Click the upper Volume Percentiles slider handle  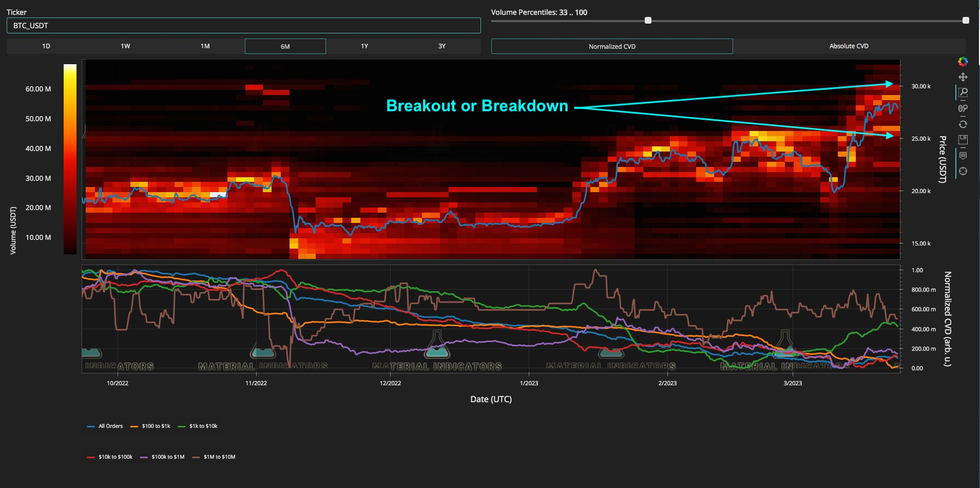click(x=966, y=21)
